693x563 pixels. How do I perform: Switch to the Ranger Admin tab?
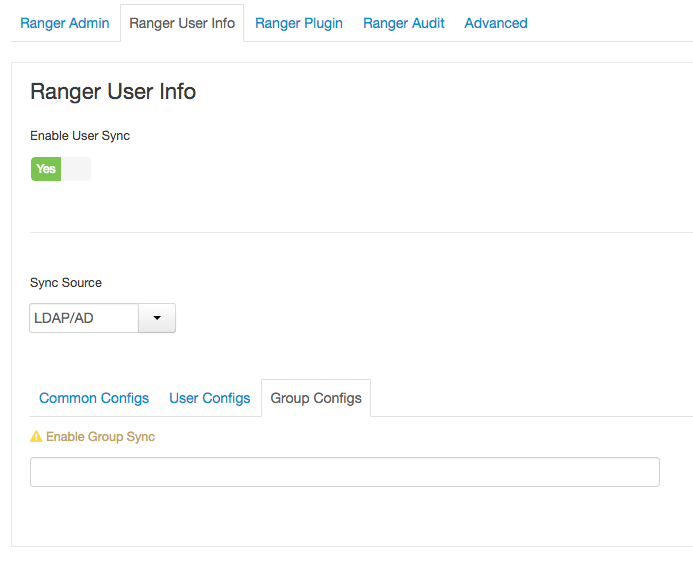click(x=65, y=23)
